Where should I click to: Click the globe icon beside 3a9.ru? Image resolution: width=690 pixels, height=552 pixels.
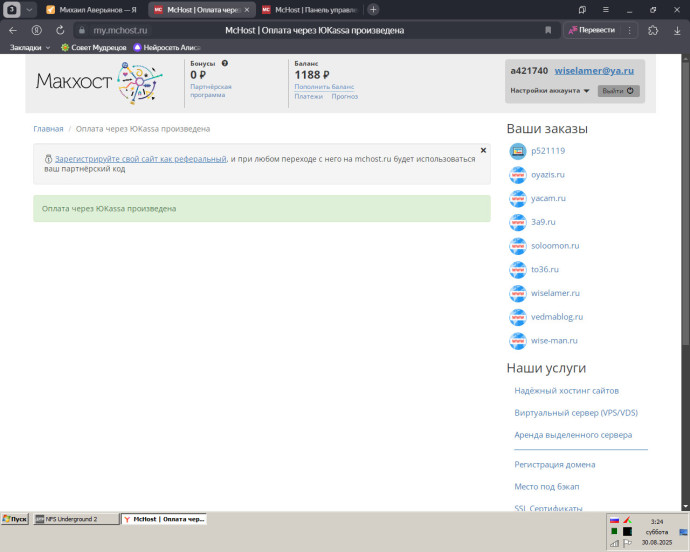point(518,222)
